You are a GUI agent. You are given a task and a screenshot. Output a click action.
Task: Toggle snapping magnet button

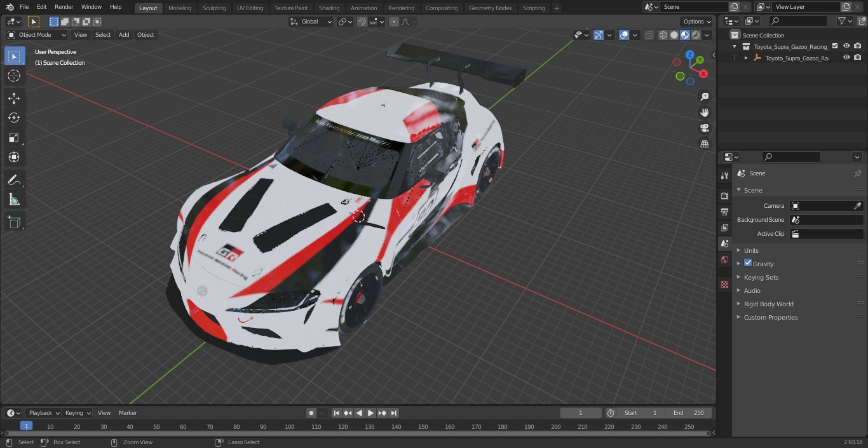[362, 22]
